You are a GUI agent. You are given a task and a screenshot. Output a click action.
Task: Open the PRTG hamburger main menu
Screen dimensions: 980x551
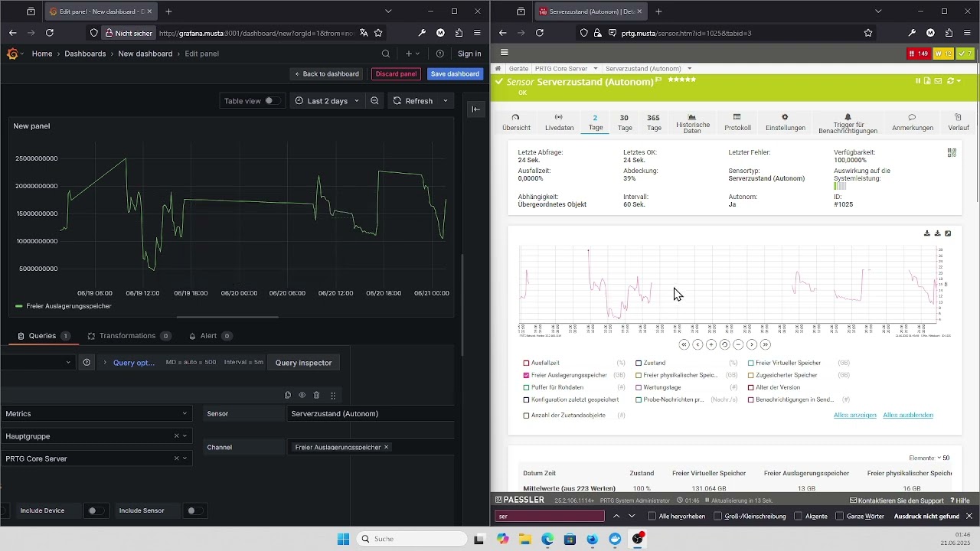[x=504, y=53]
